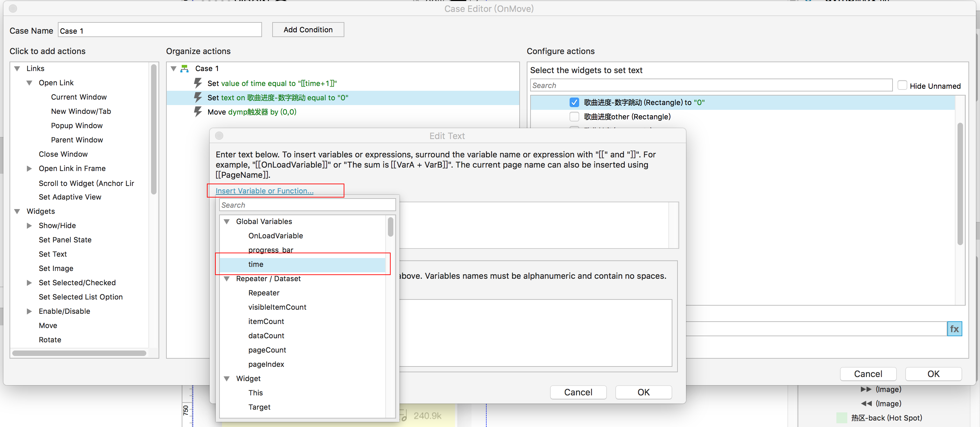Select the Set Panel State action
Image resolution: width=980 pixels, height=427 pixels.
[65, 240]
